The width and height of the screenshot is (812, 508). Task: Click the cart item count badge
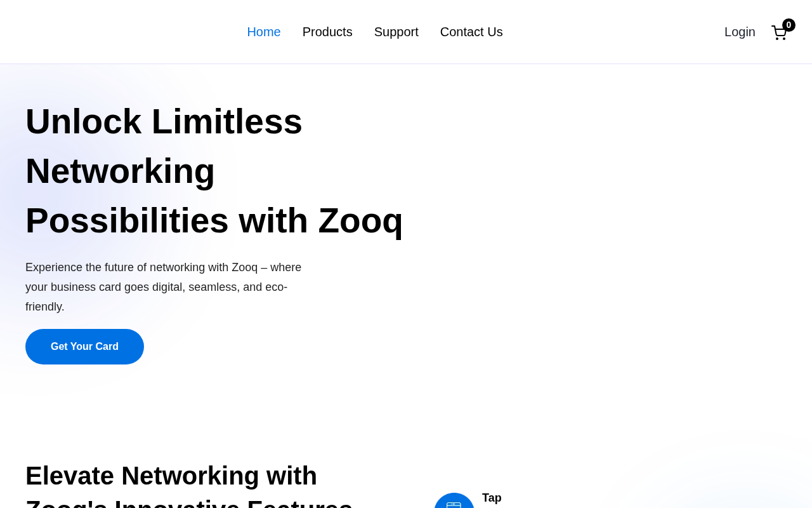789,25
